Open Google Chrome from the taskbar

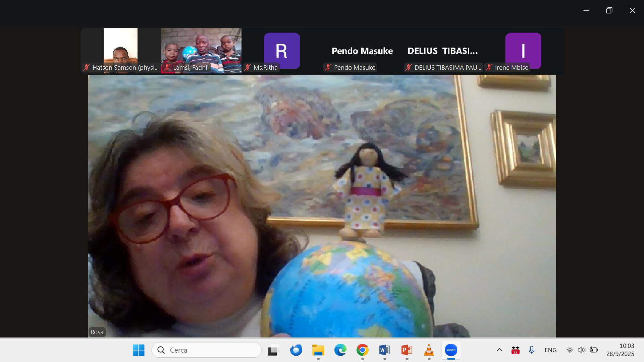tap(362, 350)
